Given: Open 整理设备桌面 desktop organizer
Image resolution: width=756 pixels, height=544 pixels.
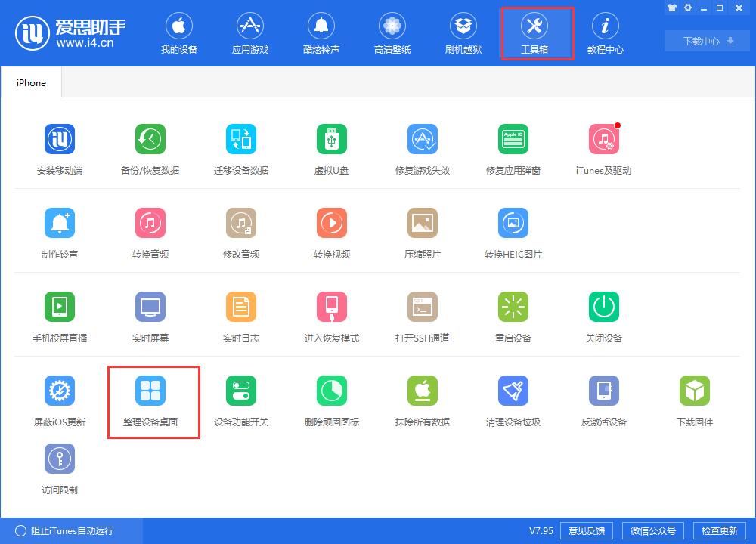Looking at the screenshot, I should click(150, 398).
